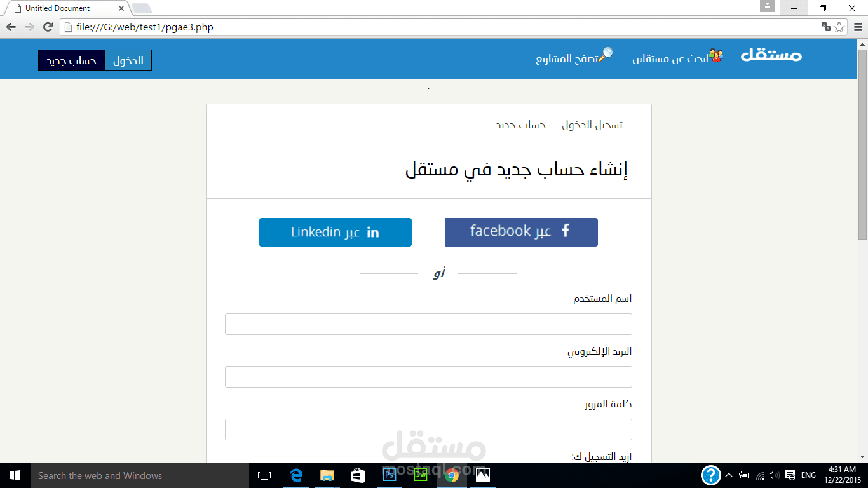Click the Chrome icon in the taskbar
The image size is (868, 488).
point(452,475)
